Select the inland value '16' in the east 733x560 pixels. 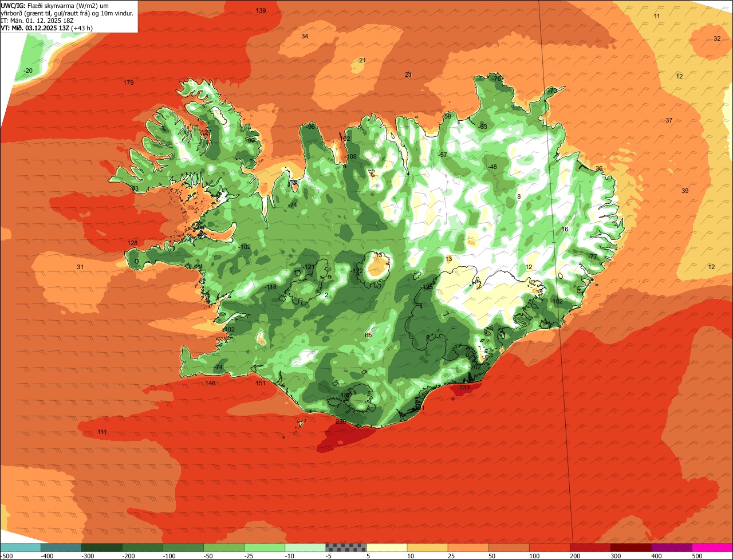[565, 230]
